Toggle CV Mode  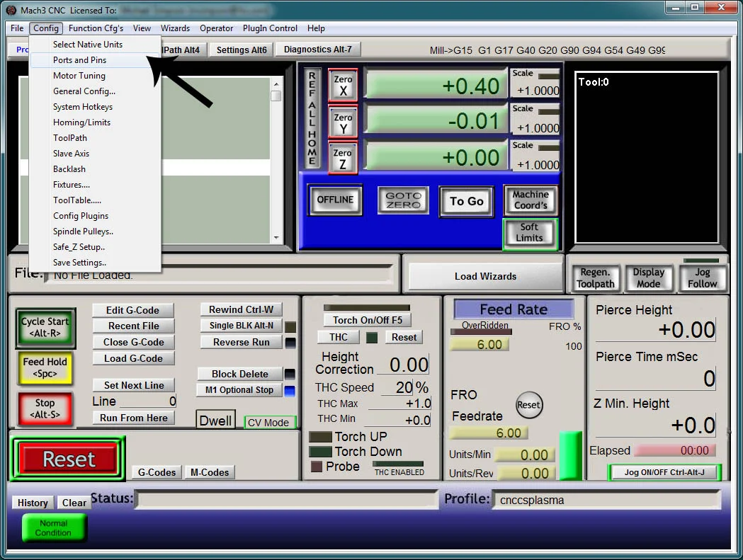coord(268,423)
